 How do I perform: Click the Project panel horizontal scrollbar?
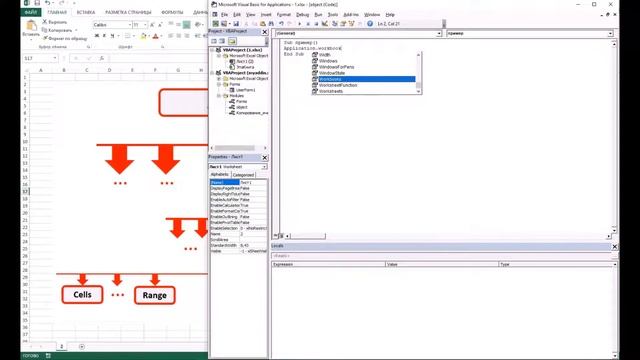238,148
